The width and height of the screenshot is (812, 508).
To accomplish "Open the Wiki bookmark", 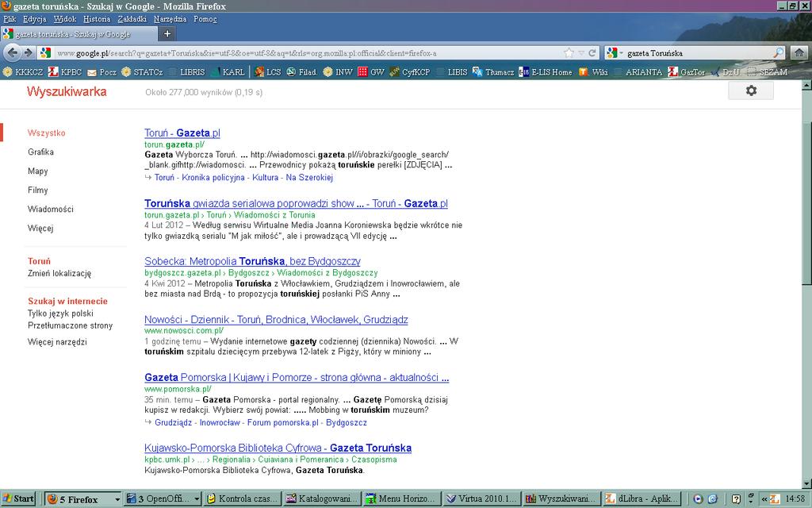I will point(593,72).
